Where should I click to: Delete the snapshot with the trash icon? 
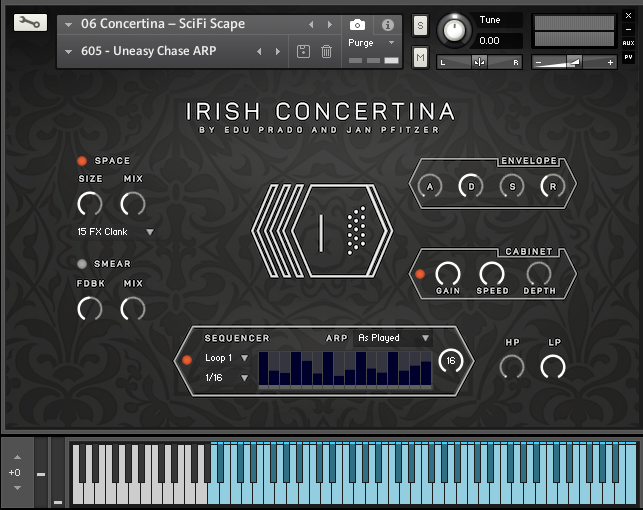(x=326, y=51)
